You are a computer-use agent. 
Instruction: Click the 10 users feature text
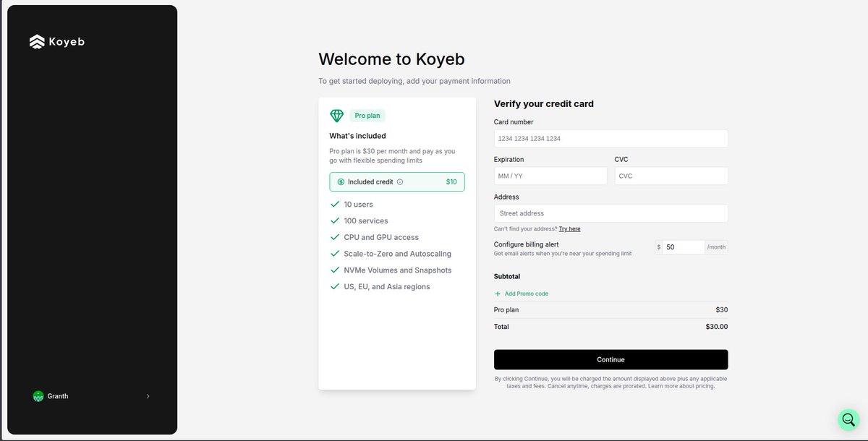[359, 205]
